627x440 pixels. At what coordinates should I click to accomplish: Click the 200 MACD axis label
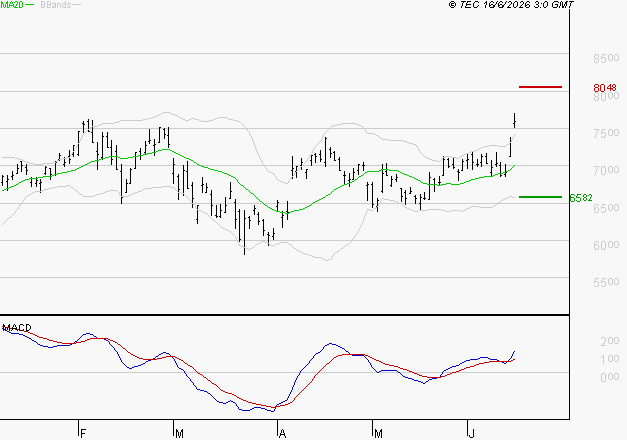(x=610, y=341)
